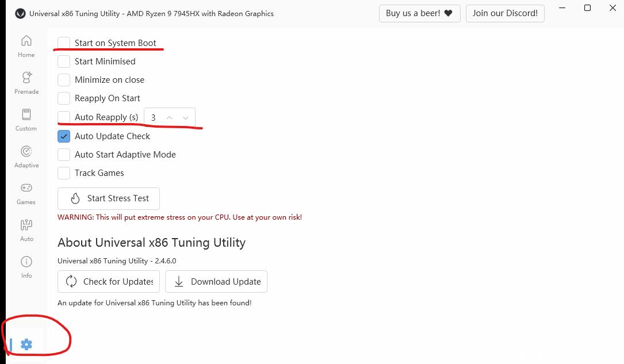Click the Auto Reapply seconds number field
This screenshot has width=624, height=364.
tap(154, 117)
